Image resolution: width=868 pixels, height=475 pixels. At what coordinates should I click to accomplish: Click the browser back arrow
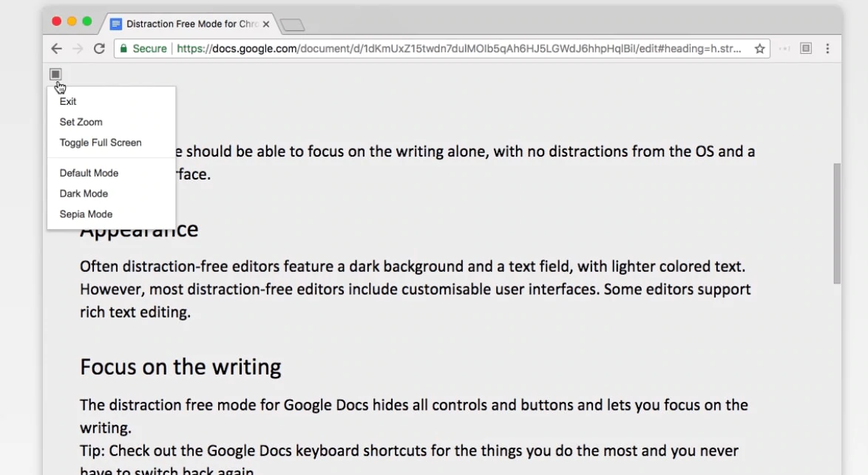click(57, 49)
